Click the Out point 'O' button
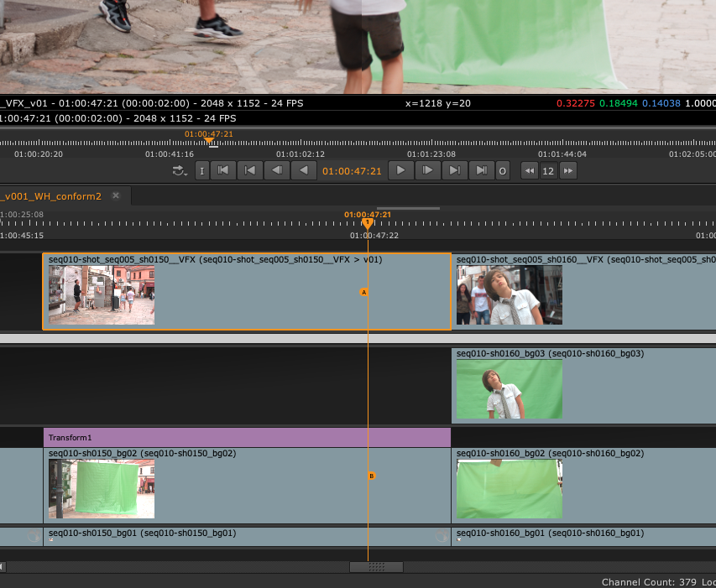716x588 pixels. pyautogui.click(x=503, y=170)
